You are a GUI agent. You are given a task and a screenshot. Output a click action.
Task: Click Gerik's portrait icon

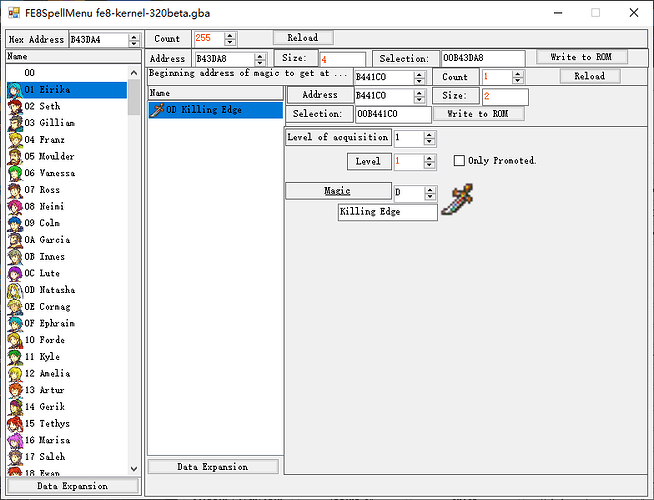point(15,407)
